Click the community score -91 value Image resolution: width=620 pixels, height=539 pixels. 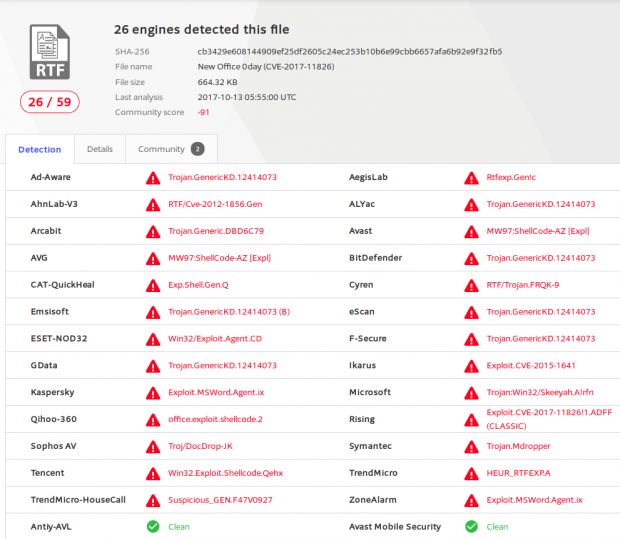point(203,112)
